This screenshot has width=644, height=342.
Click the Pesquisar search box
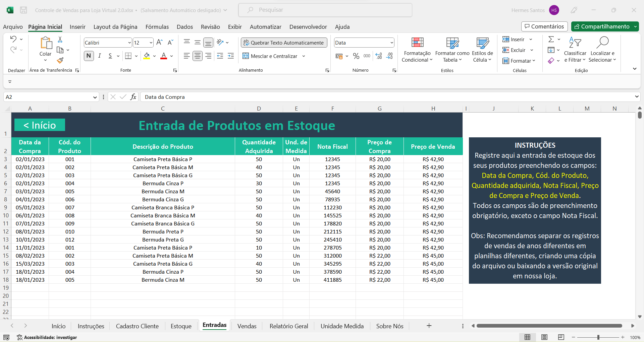(325, 10)
